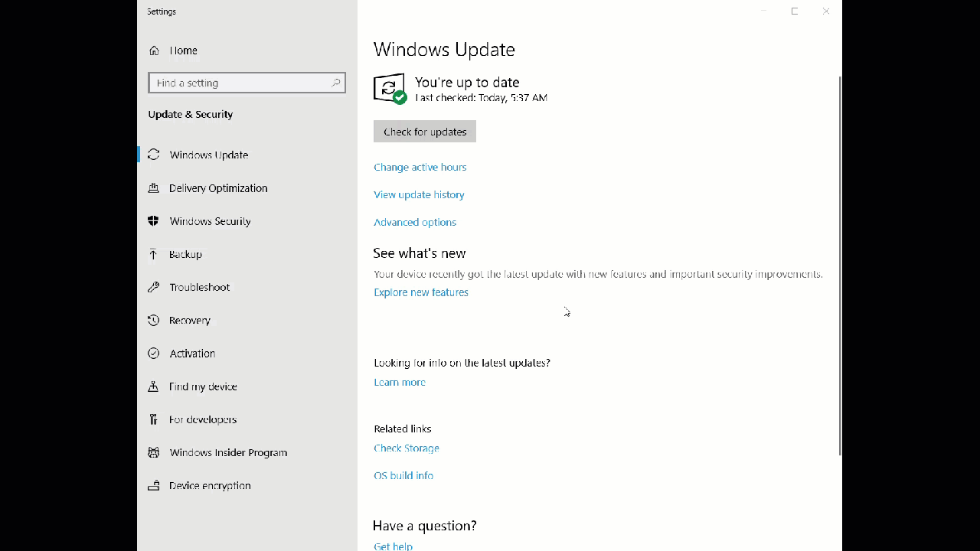This screenshot has height=551, width=980.
Task: Click the Check for updates button
Action: coord(425,132)
